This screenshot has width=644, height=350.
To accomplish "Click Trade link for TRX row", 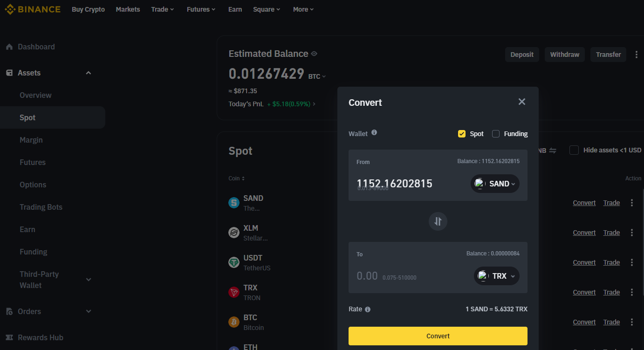I will (611, 292).
